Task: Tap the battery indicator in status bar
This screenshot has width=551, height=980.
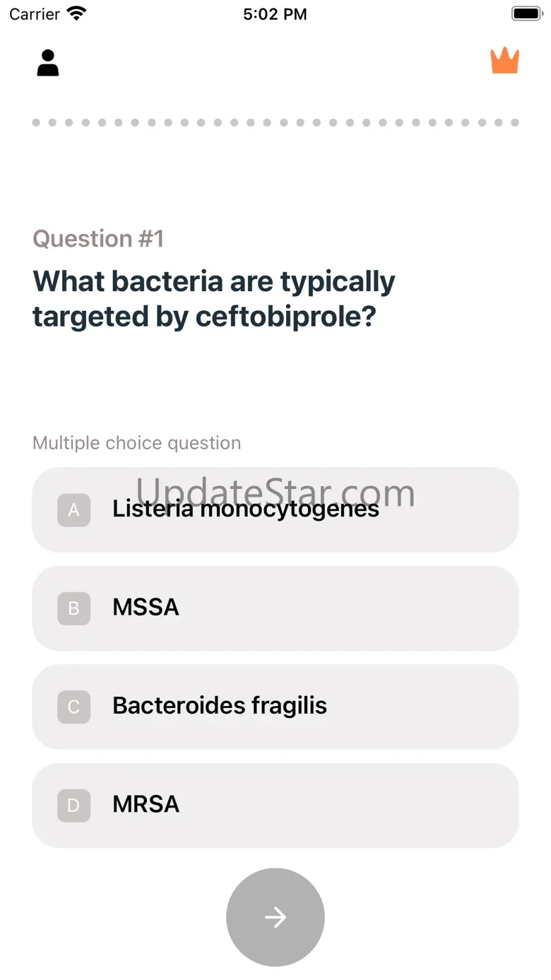Action: 526,14
